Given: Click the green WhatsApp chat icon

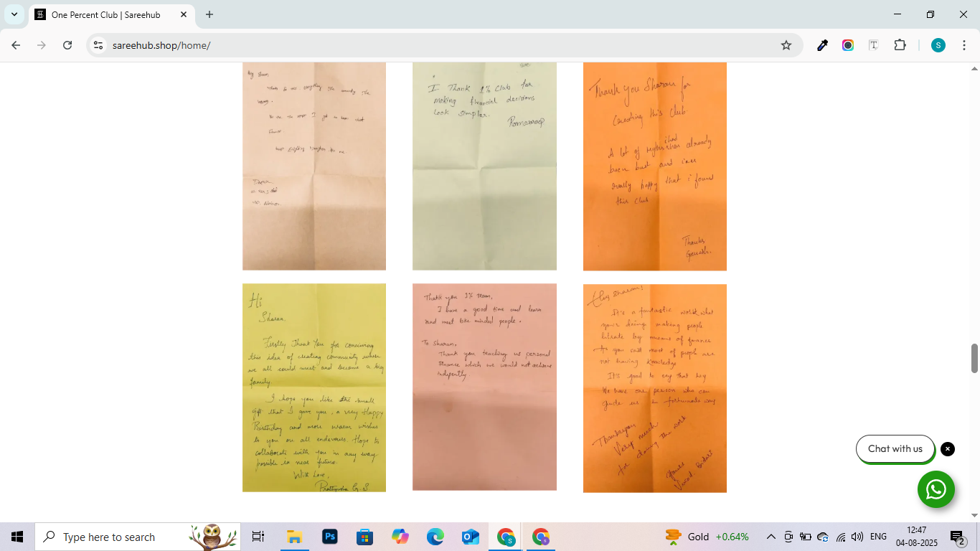Looking at the screenshot, I should click(x=936, y=489).
